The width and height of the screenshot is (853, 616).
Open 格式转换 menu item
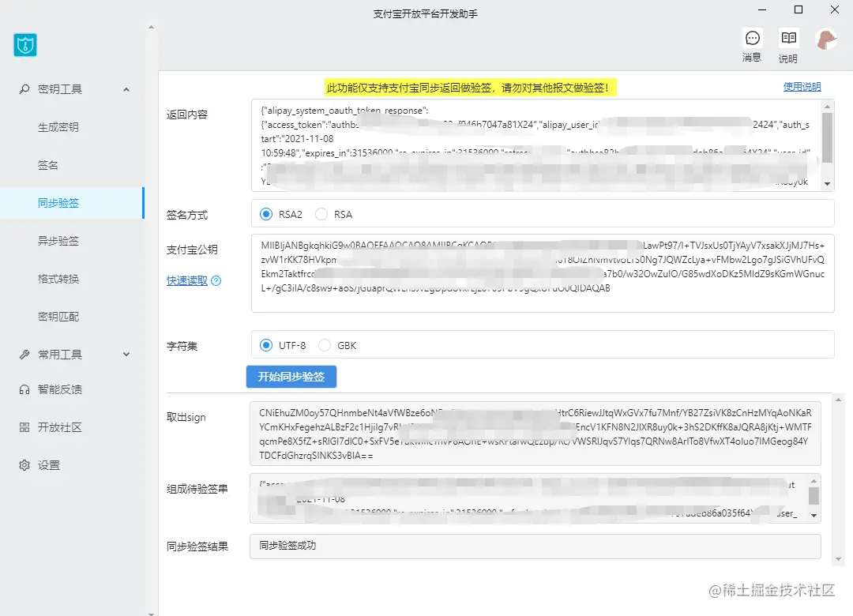tap(58, 279)
